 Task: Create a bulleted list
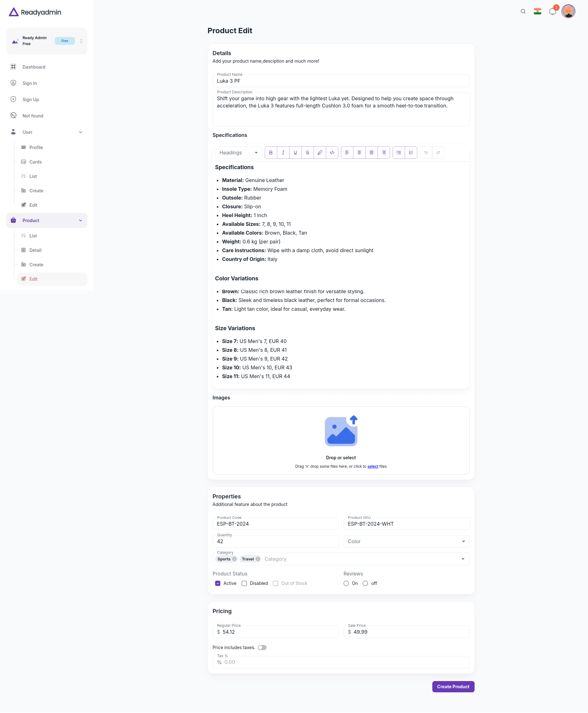[399, 153]
